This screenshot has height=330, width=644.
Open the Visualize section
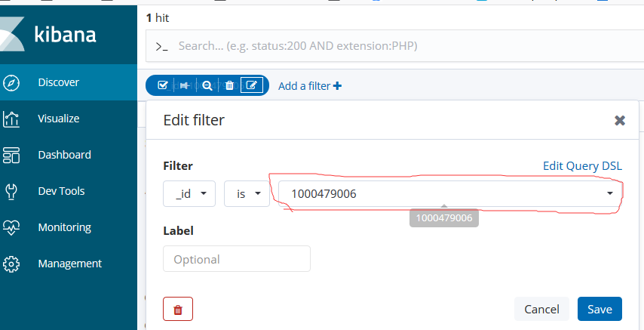point(59,119)
